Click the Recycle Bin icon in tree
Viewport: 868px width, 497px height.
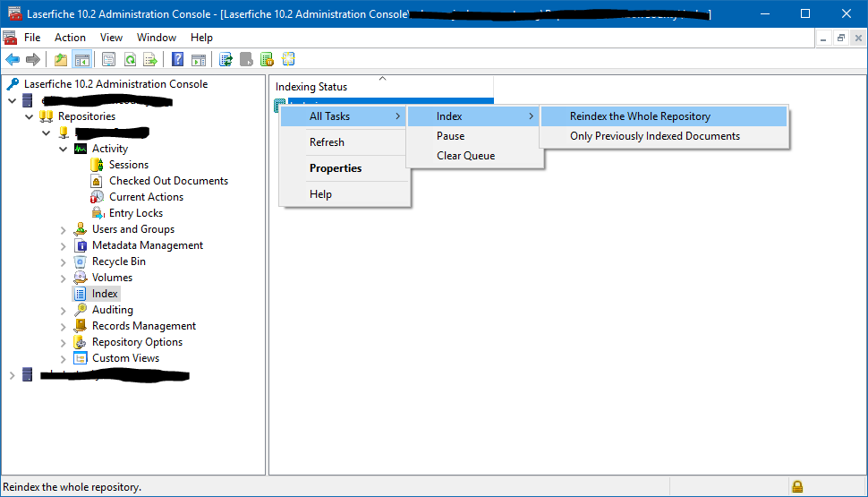81,261
